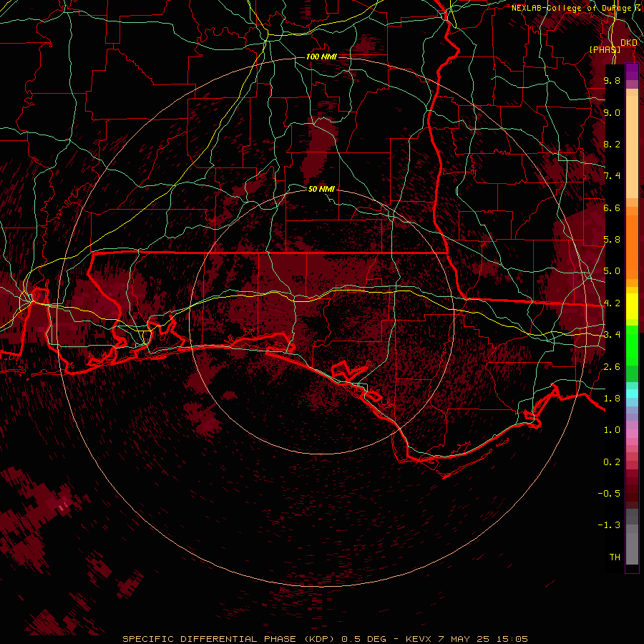Image resolution: width=644 pixels, height=644 pixels.
Task: Click the 2.6 value on the color scale
Action: [612, 367]
